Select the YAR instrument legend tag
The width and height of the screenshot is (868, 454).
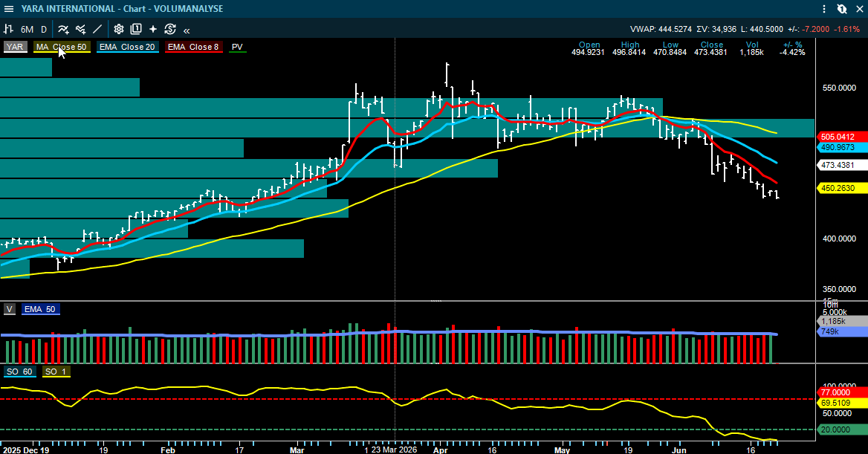[15, 47]
